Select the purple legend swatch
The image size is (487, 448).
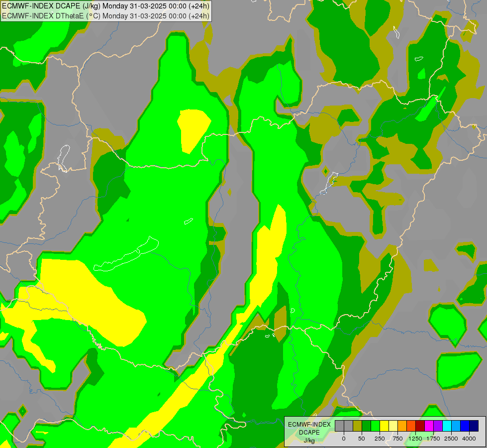click(438, 426)
